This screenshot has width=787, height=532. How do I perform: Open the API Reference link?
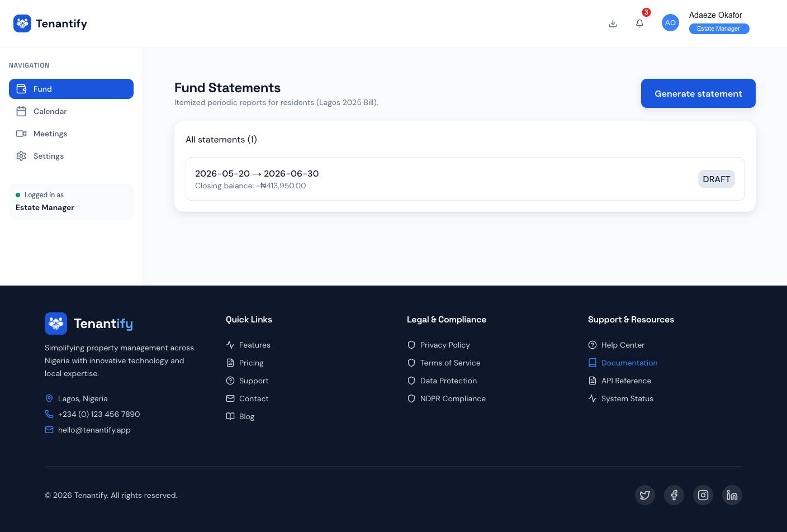click(x=627, y=381)
